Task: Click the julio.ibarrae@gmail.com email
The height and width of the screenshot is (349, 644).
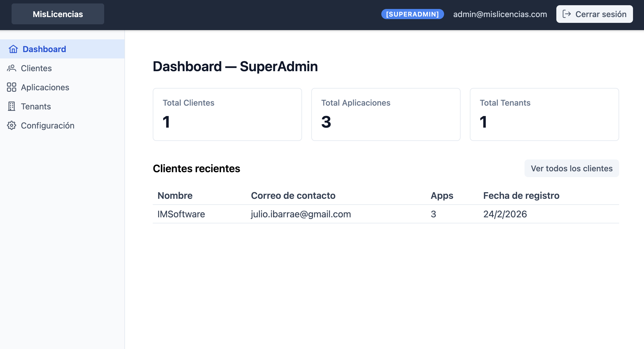Action: coord(301,214)
